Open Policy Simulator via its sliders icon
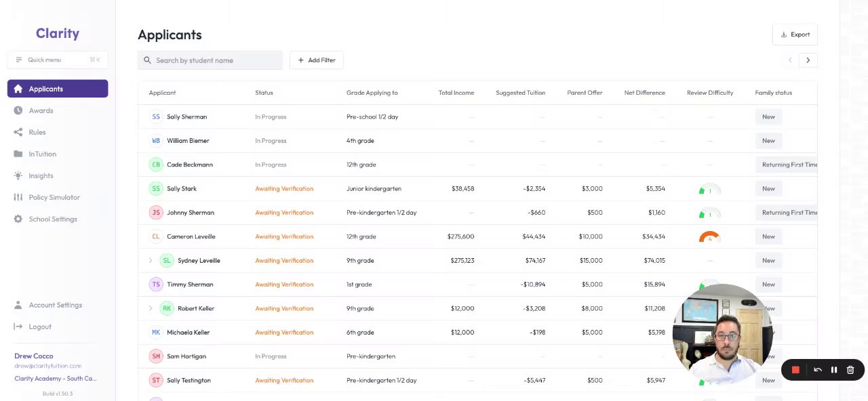 pos(18,197)
